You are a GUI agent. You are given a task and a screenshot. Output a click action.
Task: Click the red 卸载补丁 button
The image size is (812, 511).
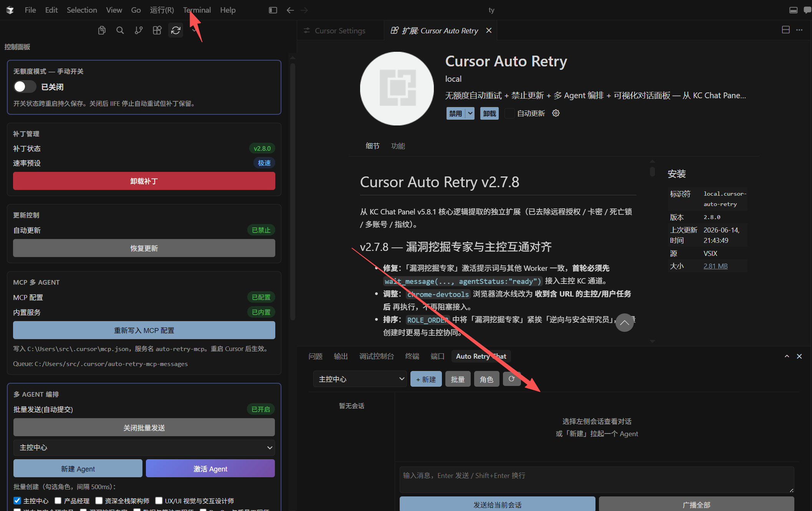coord(144,181)
